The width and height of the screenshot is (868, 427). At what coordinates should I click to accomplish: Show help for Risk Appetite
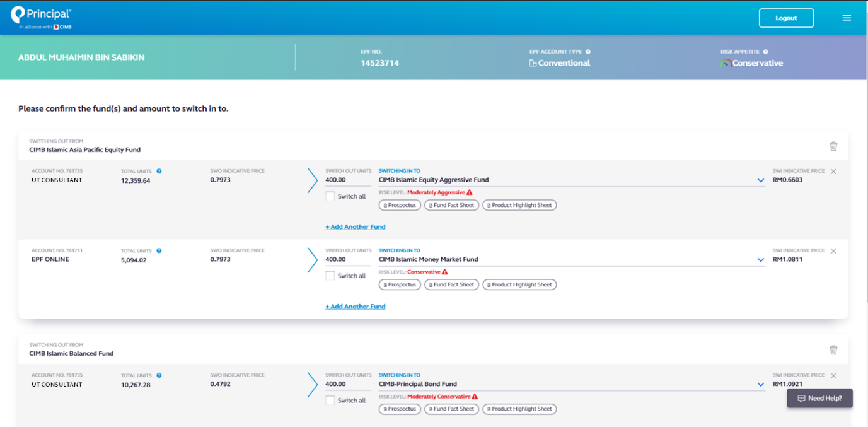766,52
